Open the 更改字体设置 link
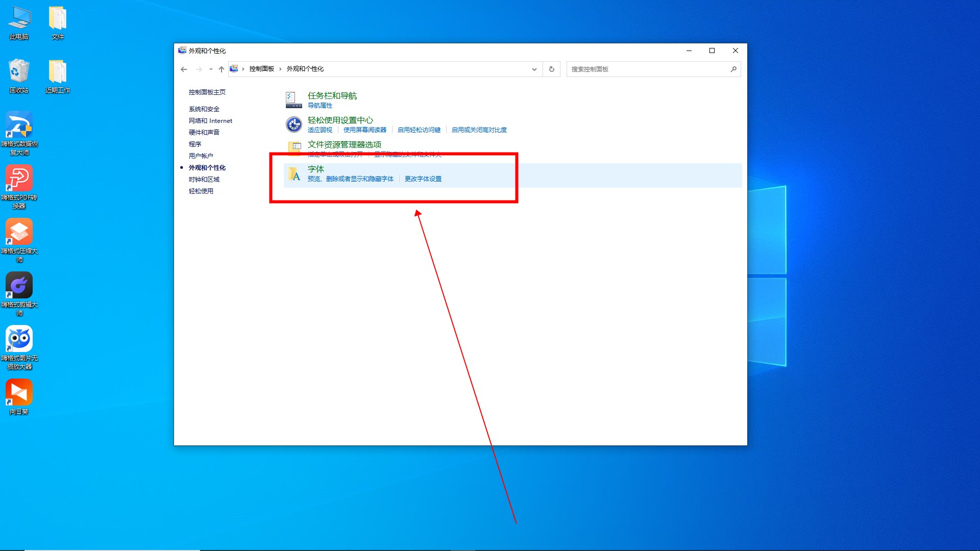The image size is (980, 551). click(423, 179)
